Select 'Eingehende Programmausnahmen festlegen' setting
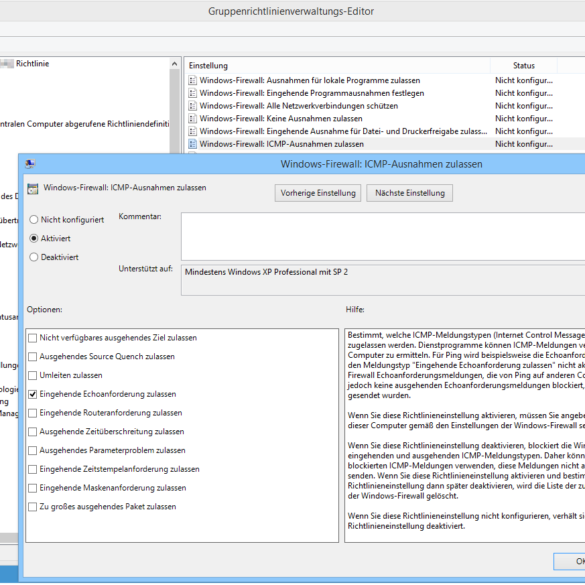This screenshot has width=585, height=585. click(x=312, y=93)
